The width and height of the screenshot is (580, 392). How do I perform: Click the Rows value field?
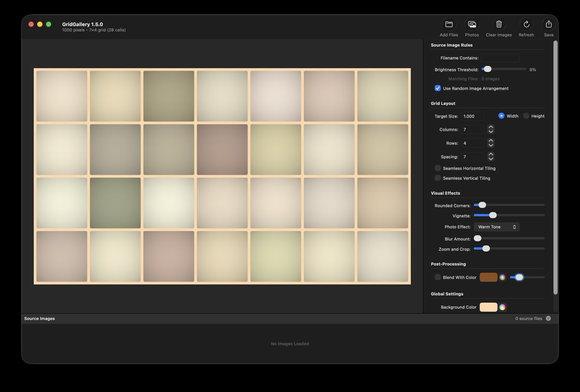[473, 143]
